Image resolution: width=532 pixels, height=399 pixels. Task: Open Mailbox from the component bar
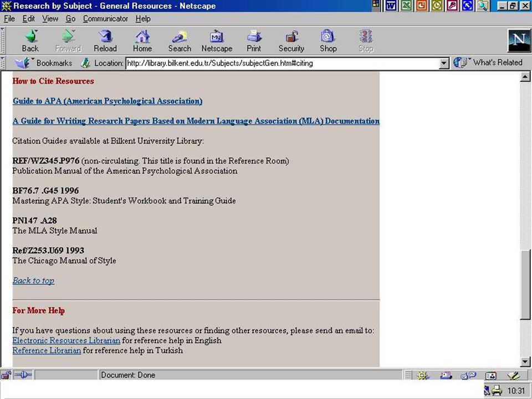tap(446, 375)
